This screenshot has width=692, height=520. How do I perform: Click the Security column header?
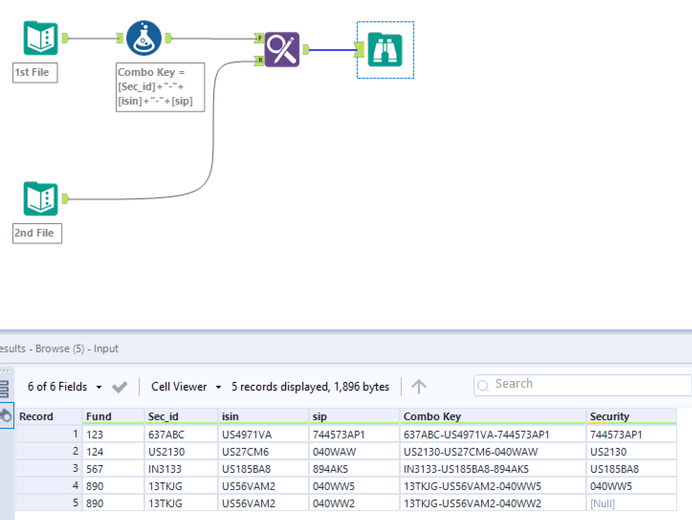[632, 416]
